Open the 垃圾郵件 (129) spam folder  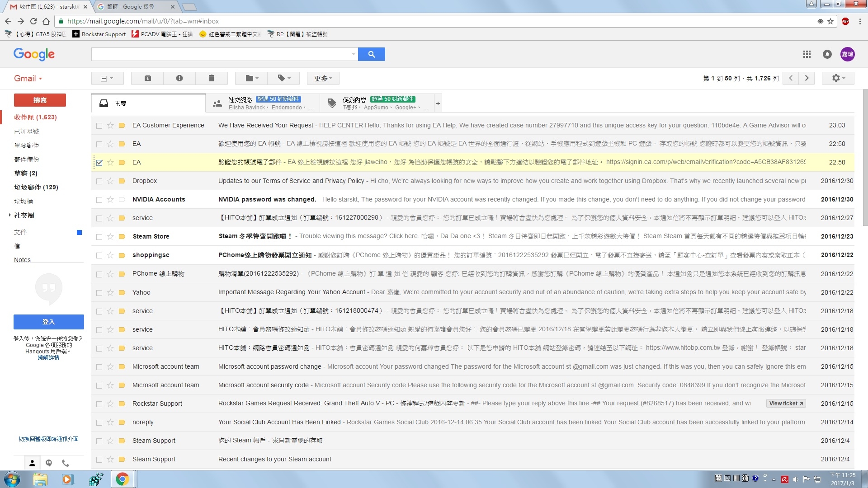pos(36,188)
